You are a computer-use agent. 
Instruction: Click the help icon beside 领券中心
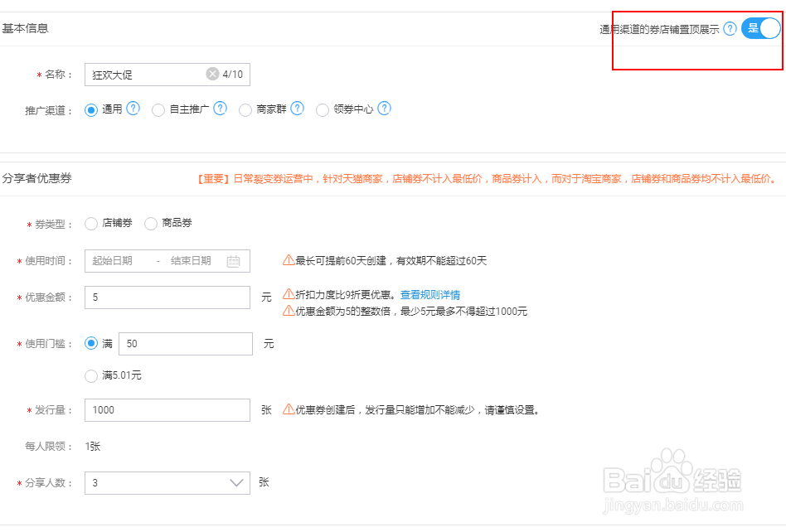pos(384,109)
